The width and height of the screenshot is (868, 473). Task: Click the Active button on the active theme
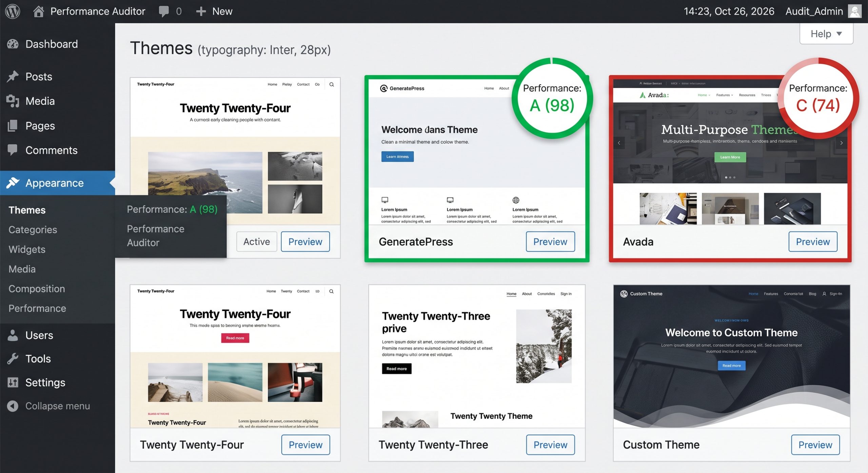pyautogui.click(x=257, y=242)
